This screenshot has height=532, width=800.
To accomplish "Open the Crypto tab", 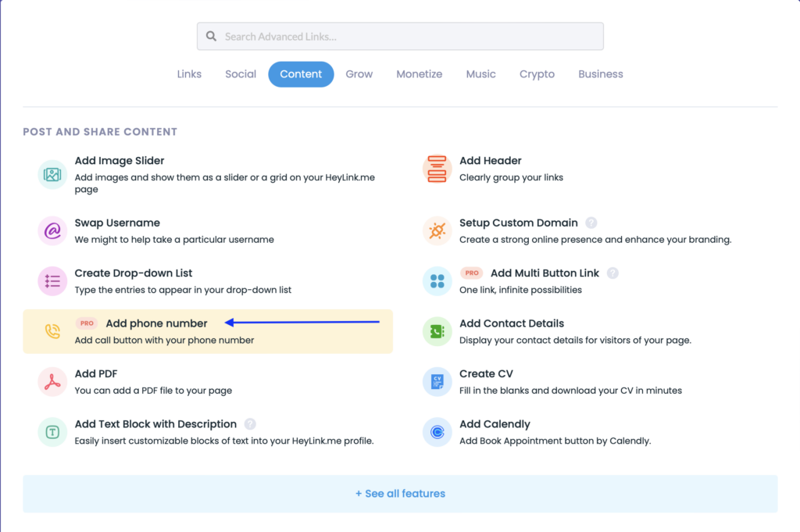I will [x=537, y=74].
